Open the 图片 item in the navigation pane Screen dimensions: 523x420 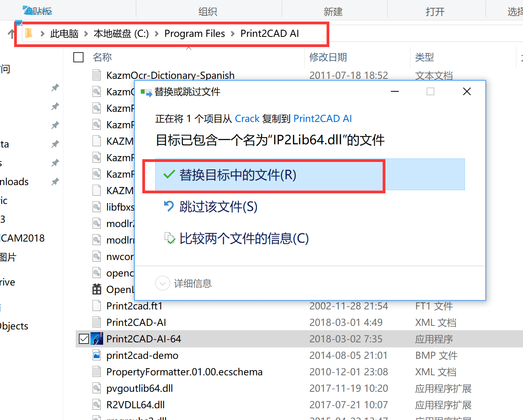pyautogui.click(x=8, y=257)
